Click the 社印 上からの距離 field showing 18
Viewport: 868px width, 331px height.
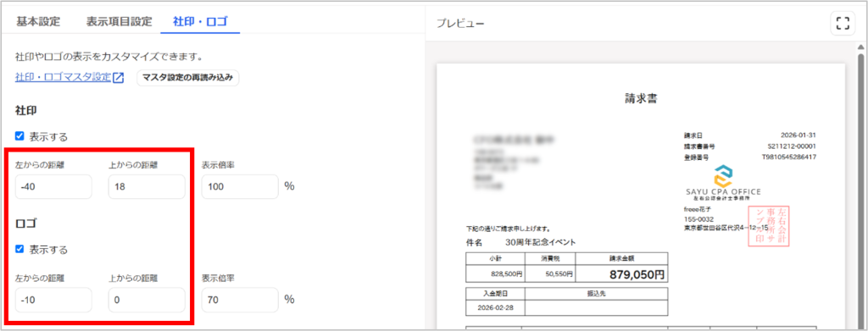click(x=147, y=187)
